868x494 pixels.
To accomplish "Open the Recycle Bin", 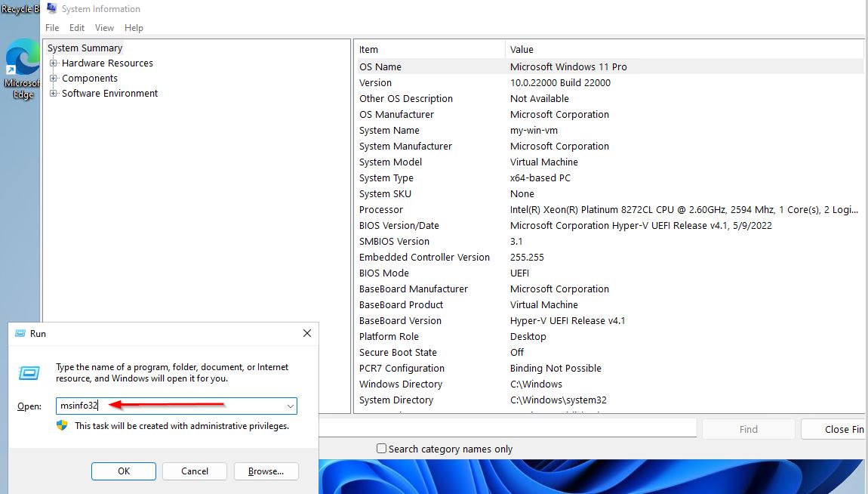I will tap(18, 9).
